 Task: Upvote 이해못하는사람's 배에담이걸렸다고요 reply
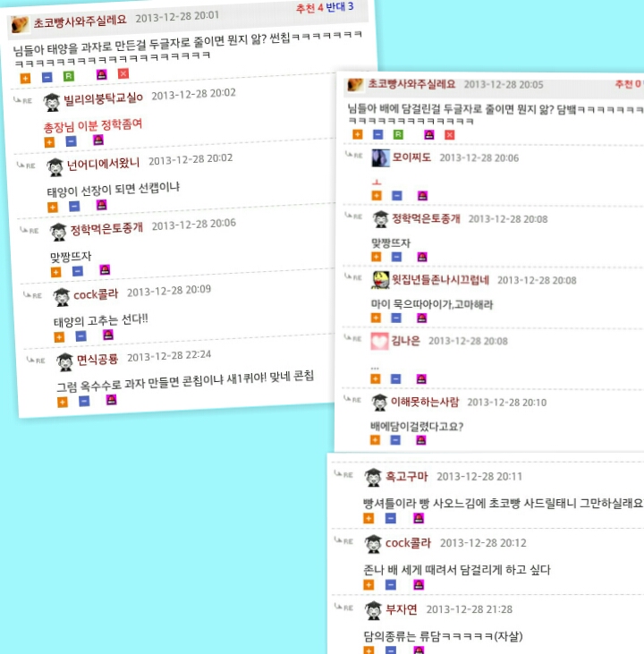(375, 439)
